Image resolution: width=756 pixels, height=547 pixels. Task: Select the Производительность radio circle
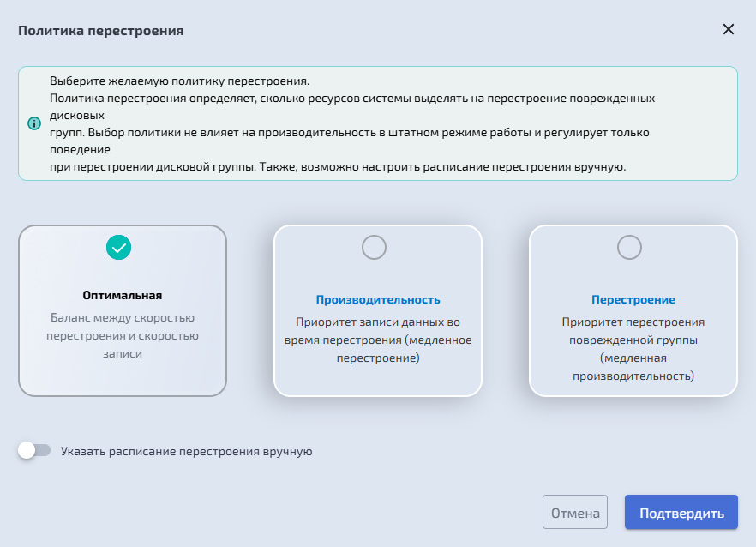point(374,248)
